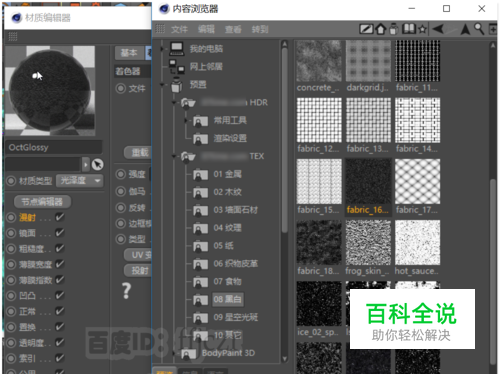Click the presets jar icon in tree
500x374 pixels.
(x=176, y=85)
